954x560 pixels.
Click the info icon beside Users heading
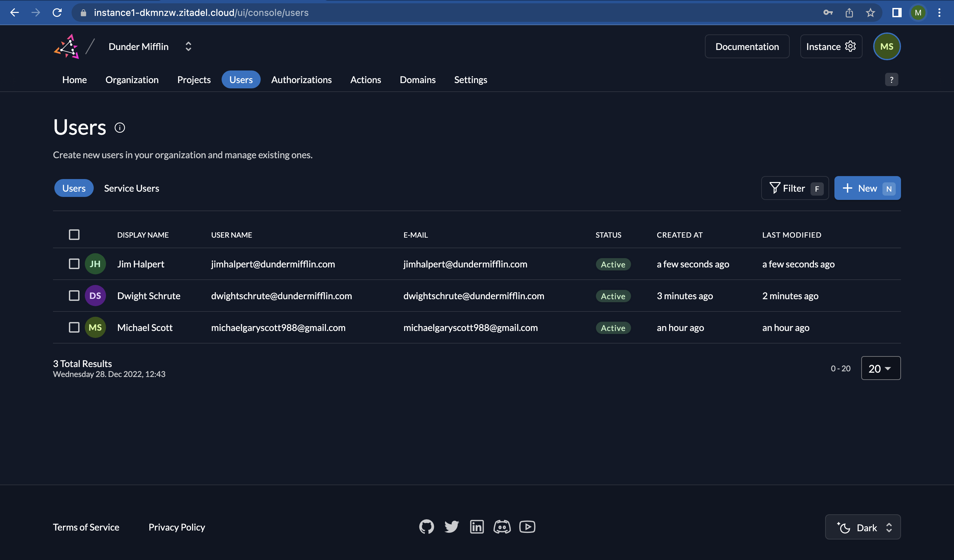coord(120,128)
